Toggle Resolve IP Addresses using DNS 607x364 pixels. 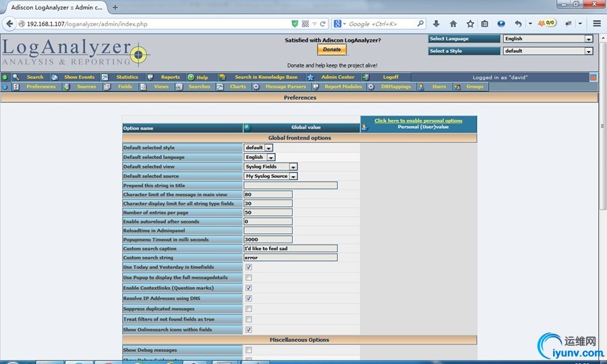click(x=248, y=298)
